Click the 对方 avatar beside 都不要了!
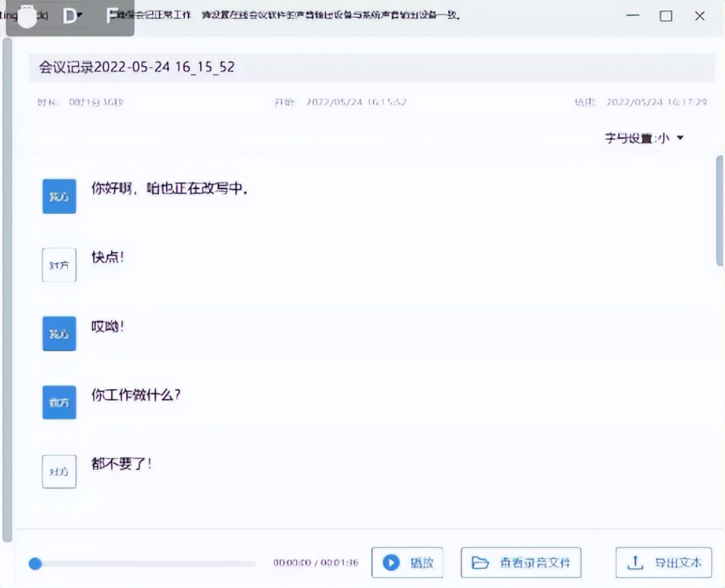This screenshot has height=588, width=725. tap(59, 471)
